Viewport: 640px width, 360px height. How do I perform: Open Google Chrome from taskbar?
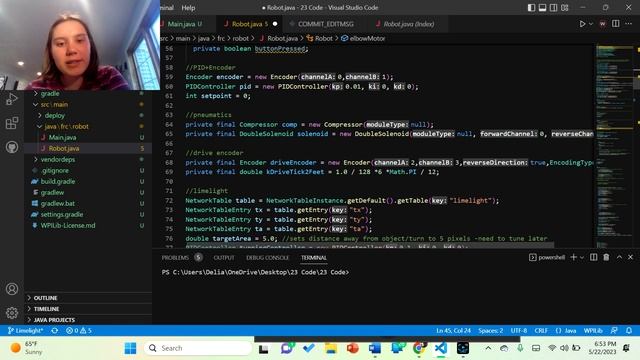(x=418, y=348)
